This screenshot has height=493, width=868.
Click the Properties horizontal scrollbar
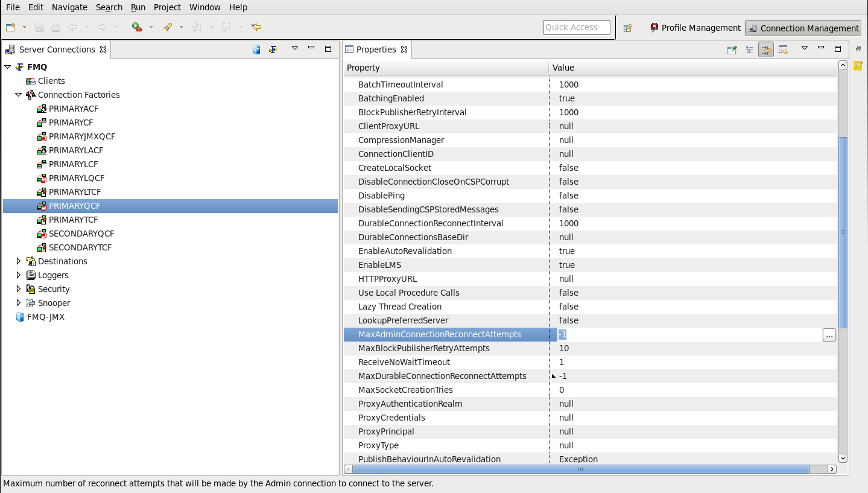579,469
